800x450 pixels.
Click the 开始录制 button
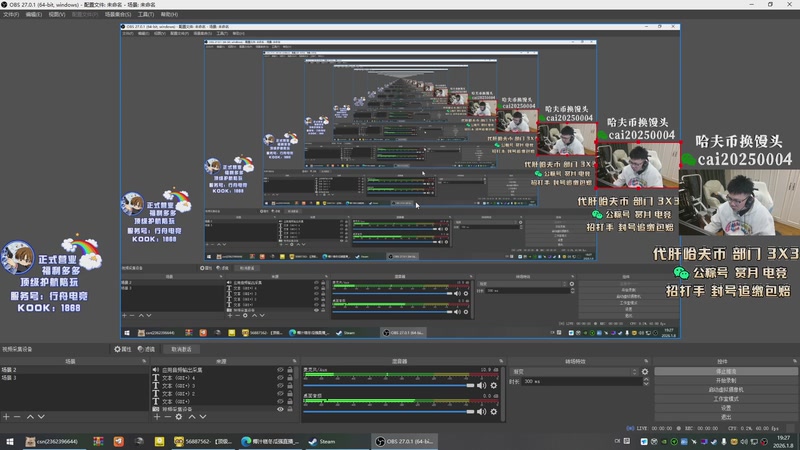726,381
